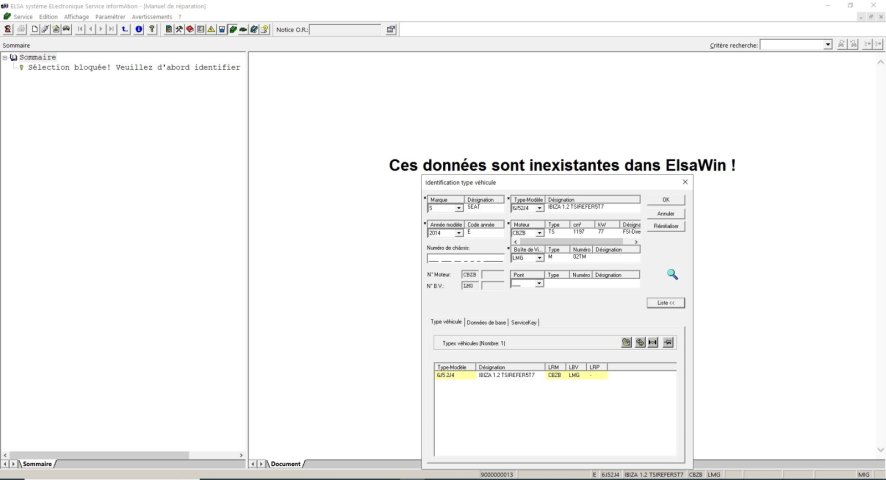Image resolution: width=886 pixels, height=480 pixels.
Task: Click the LRM column header
Action: pos(555,367)
